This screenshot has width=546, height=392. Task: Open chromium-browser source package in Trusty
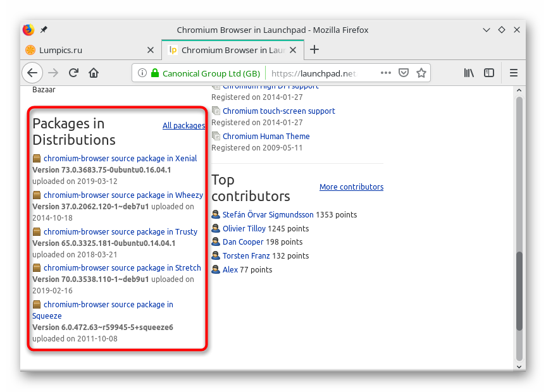[x=120, y=232]
